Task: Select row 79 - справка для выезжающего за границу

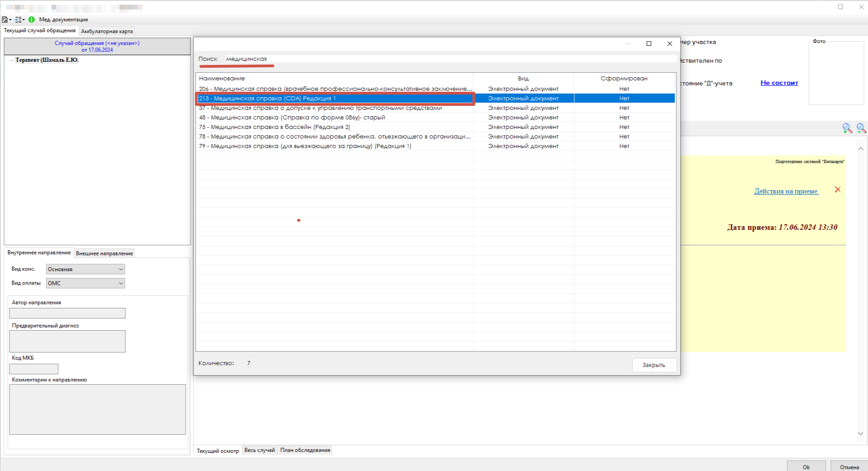Action: tap(436, 146)
